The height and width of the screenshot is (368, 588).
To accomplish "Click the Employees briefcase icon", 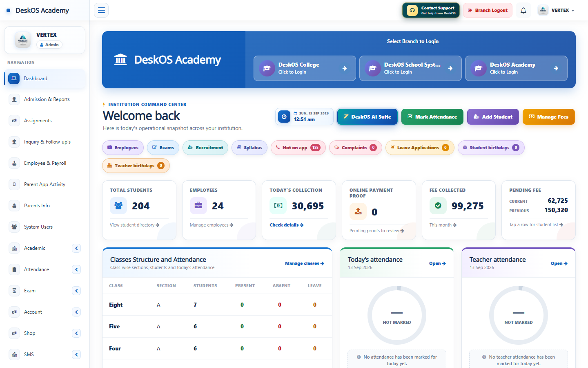I will pos(198,206).
